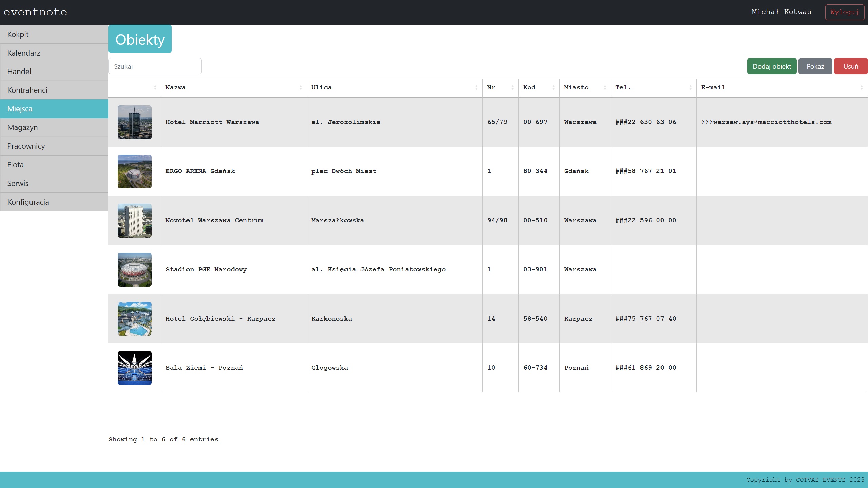
Task: Click the eventnote logo in header
Action: pyautogui.click(x=35, y=12)
